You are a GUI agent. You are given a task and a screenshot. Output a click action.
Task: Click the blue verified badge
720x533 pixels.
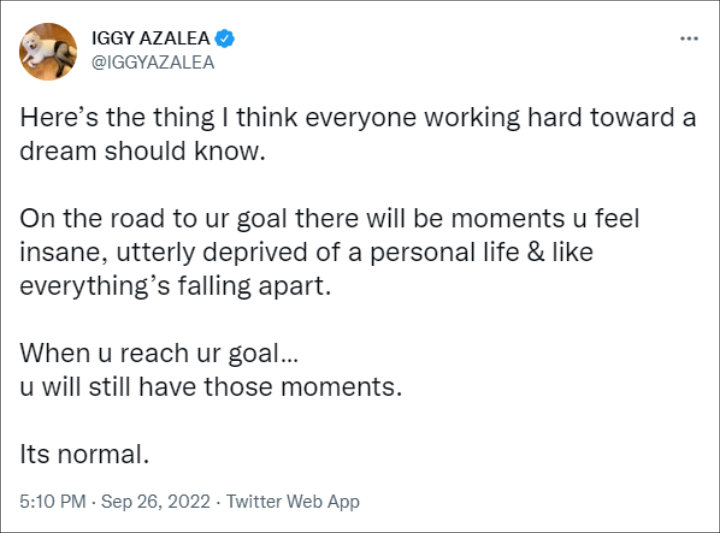click(x=225, y=39)
